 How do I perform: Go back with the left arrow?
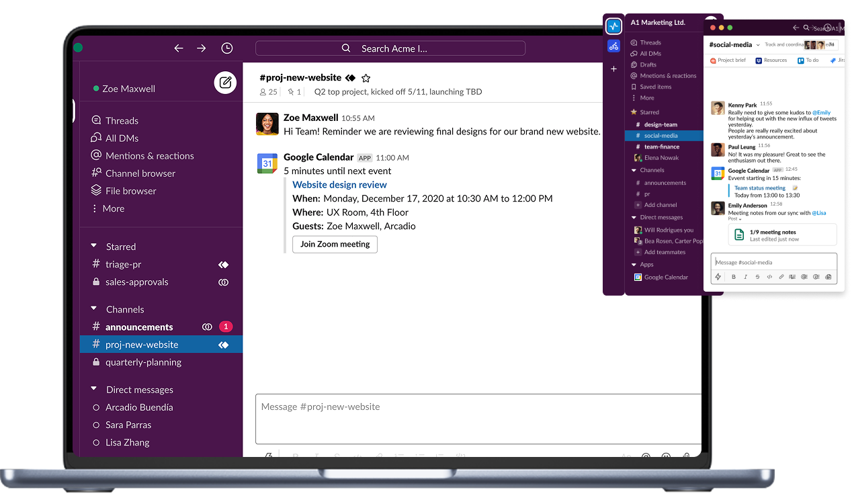[179, 48]
